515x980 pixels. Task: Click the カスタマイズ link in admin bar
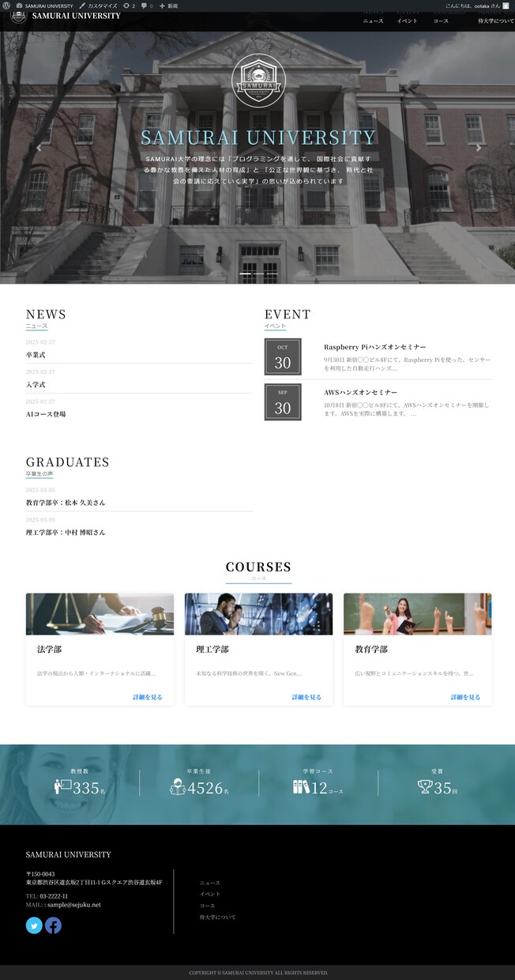click(x=98, y=6)
